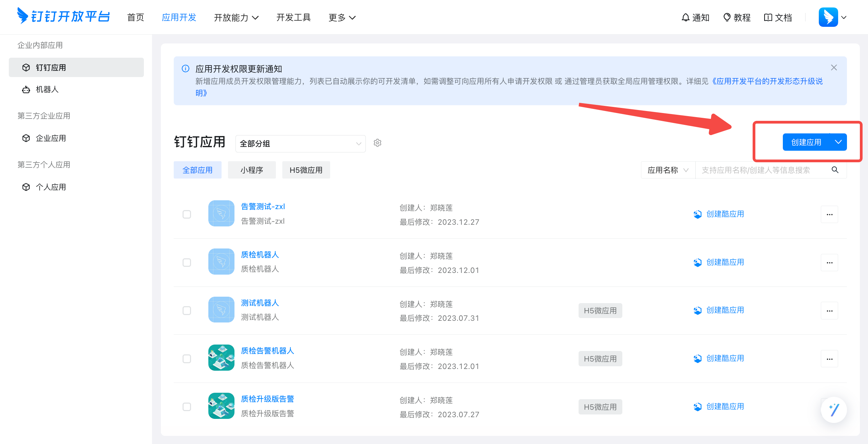Click the search magnifier icon
868x444 pixels.
pos(835,170)
